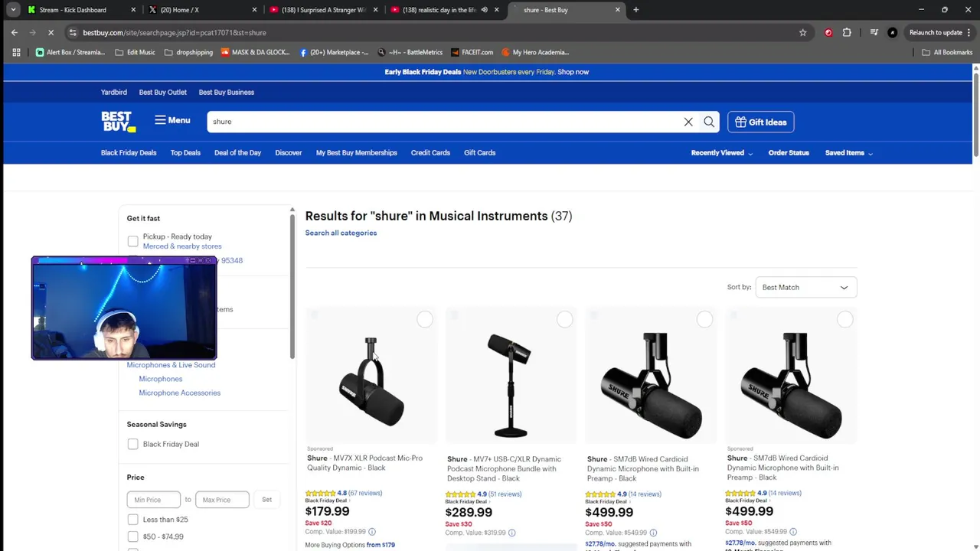Open the Edit Music bookmark folder

[135, 52]
